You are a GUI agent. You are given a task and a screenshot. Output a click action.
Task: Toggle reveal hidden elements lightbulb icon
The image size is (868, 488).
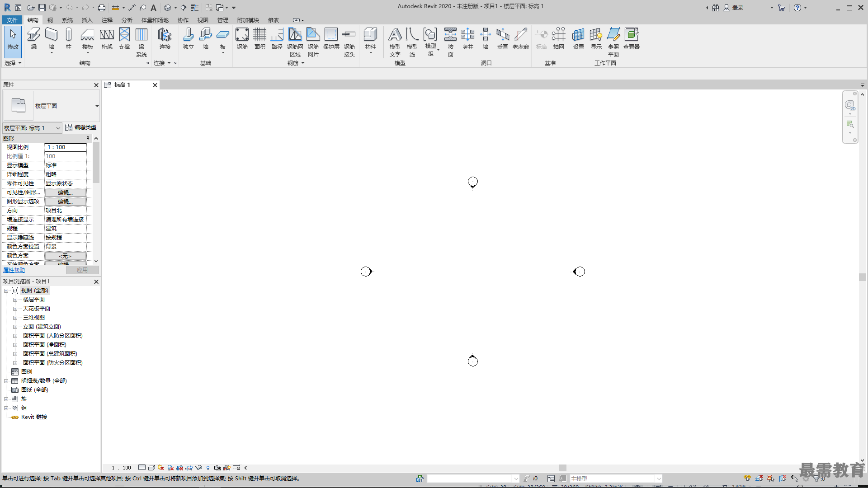208,468
